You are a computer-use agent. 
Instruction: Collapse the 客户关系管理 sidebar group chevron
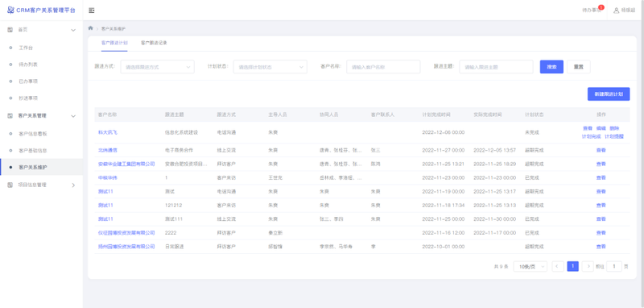(x=73, y=116)
